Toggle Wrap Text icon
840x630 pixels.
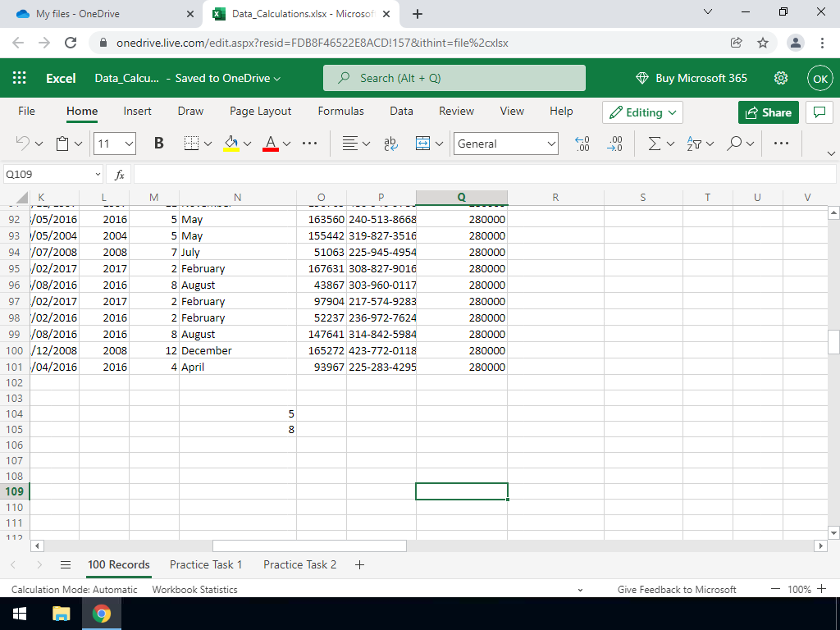pyautogui.click(x=390, y=144)
